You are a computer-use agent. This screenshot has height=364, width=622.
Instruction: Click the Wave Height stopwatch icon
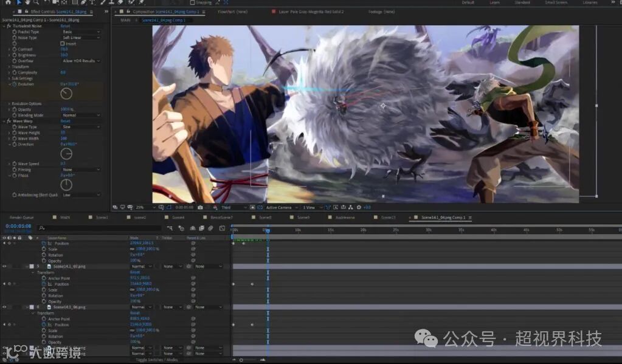pyautogui.click(x=14, y=132)
